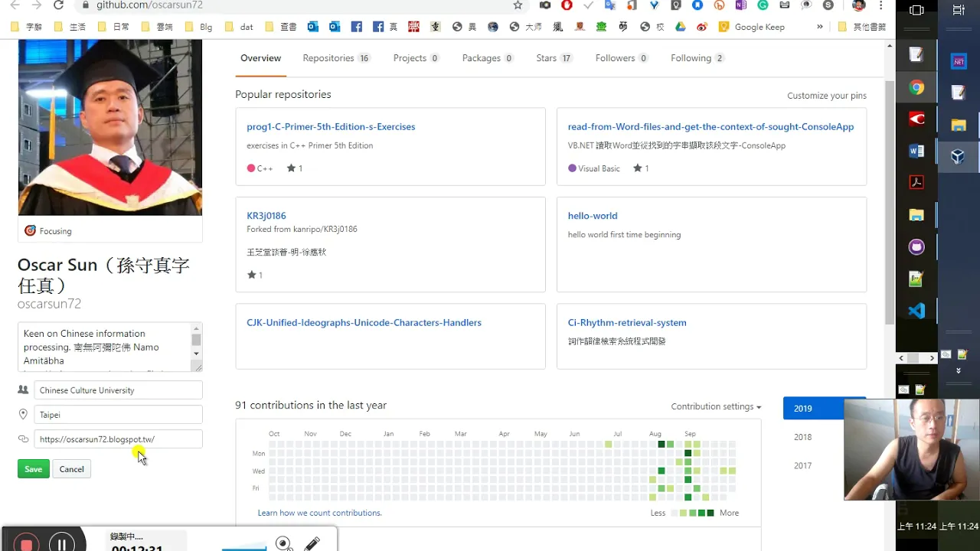Click the taskbar left scroll arrow

click(x=901, y=357)
